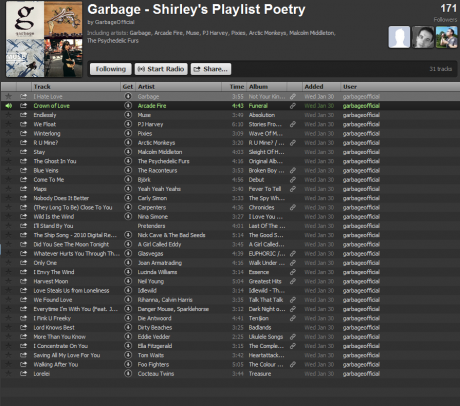Share the track Blue Veins

pos(23,170)
